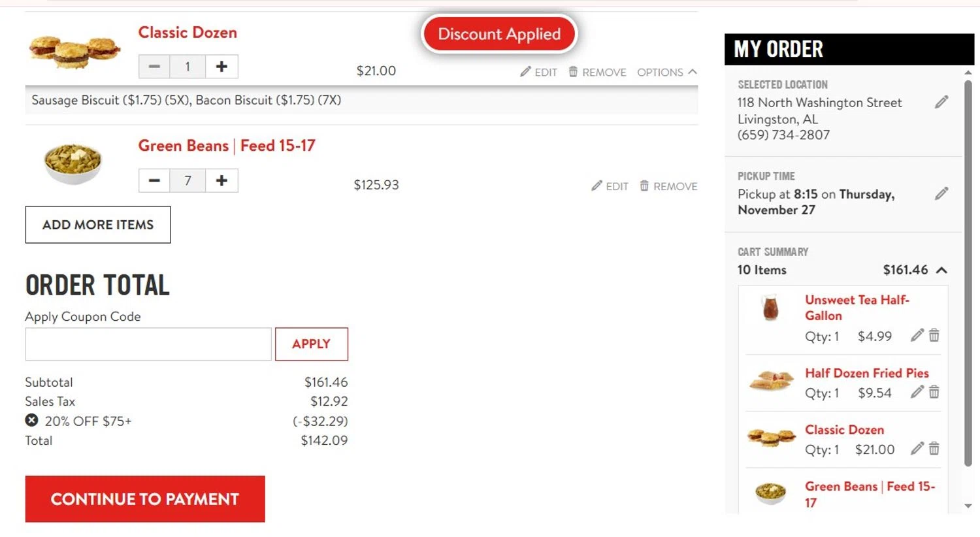Image resolution: width=980 pixels, height=537 pixels.
Task: Trash the Classic Dozen in cart summary
Action: [x=934, y=449]
